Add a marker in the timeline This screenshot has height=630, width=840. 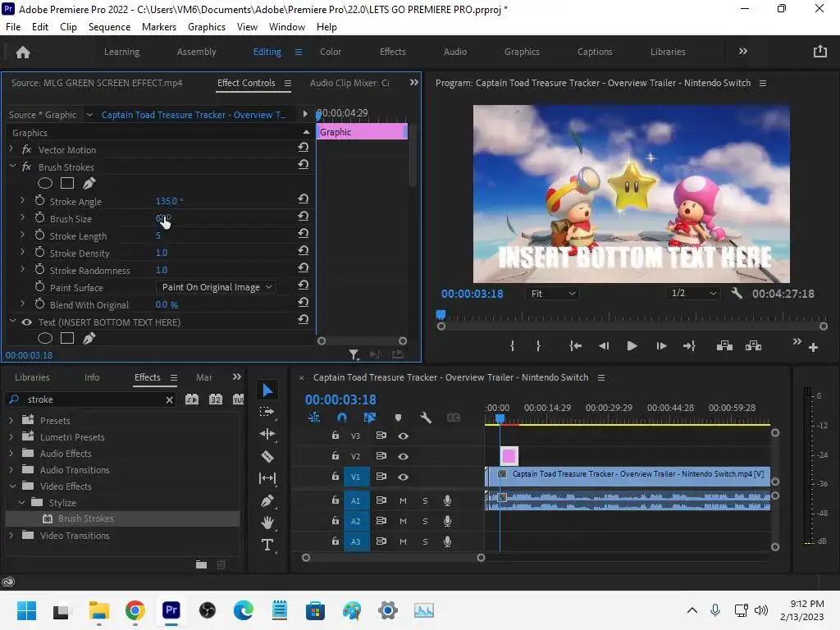[x=398, y=418]
